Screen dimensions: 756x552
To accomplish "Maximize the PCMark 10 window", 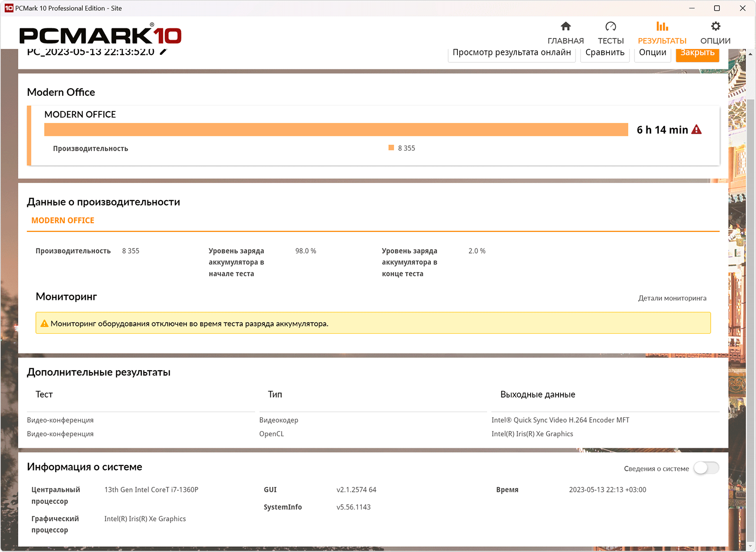I will tap(717, 8).
